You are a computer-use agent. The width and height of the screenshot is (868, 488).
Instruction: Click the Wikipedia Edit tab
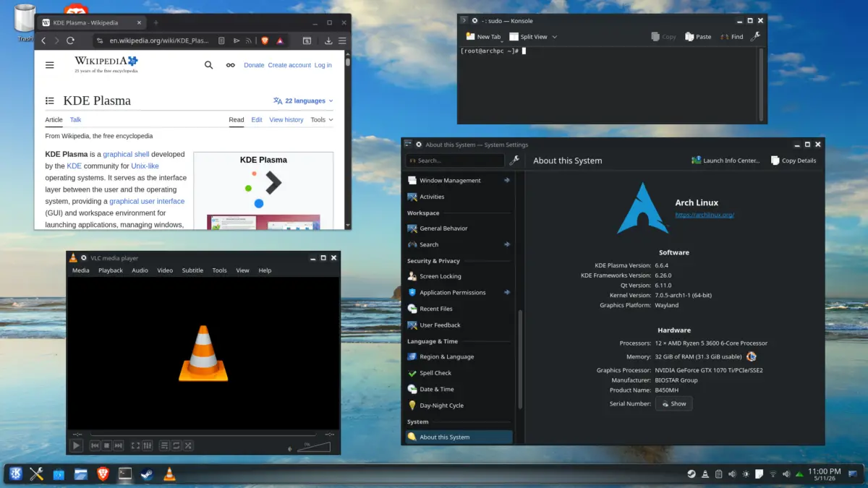257,120
